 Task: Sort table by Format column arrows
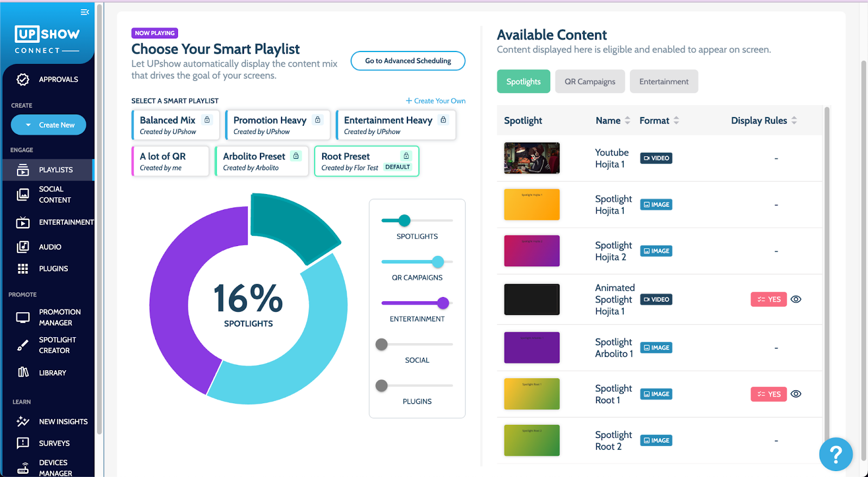click(x=676, y=120)
